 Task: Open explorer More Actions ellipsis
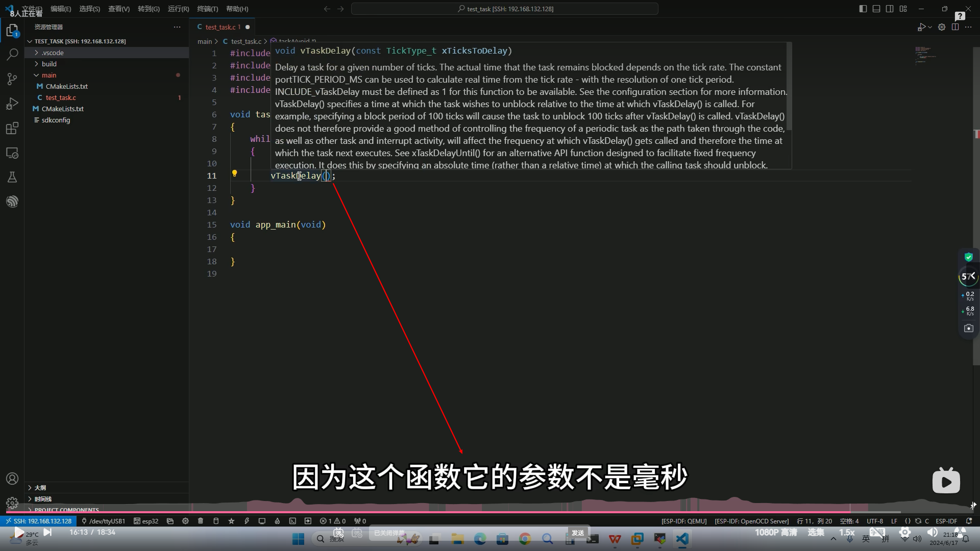(x=177, y=27)
